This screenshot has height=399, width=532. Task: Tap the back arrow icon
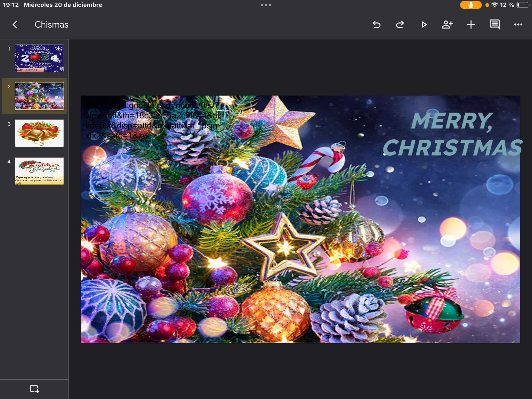(15, 25)
